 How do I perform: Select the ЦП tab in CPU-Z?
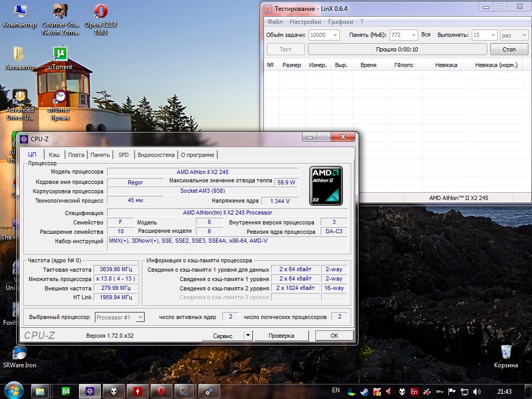32,154
